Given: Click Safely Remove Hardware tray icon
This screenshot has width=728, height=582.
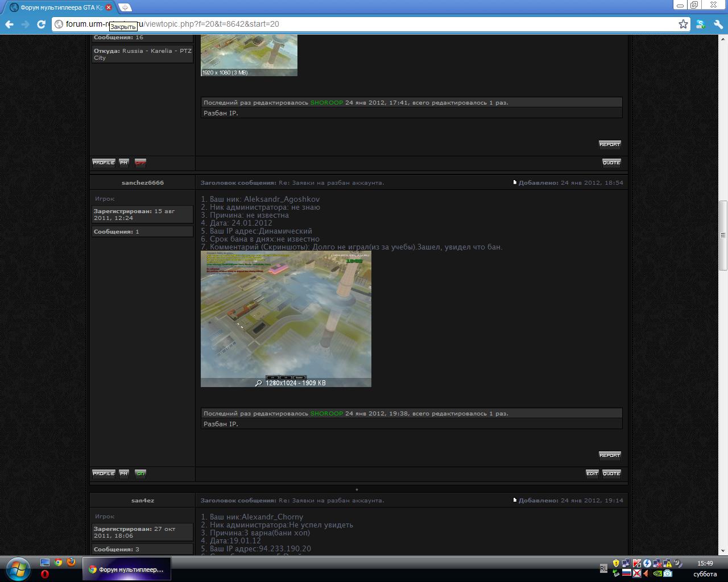Looking at the screenshot, I should 616,573.
